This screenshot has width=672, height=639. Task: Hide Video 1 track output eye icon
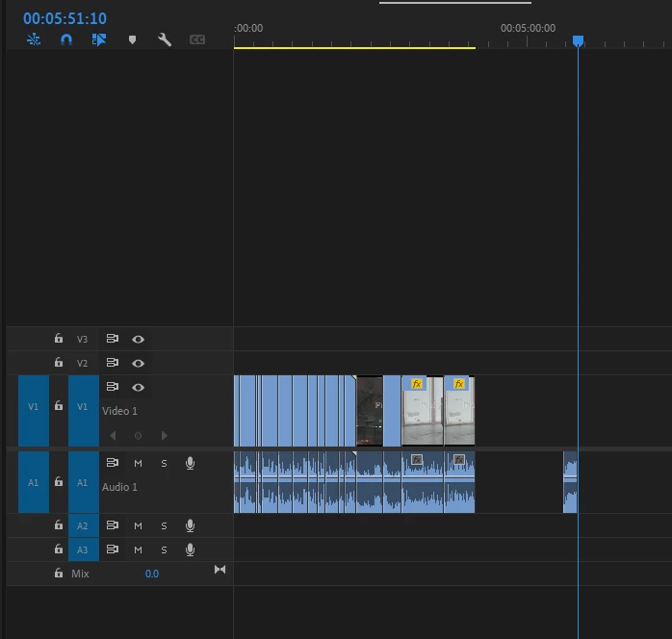[138, 387]
